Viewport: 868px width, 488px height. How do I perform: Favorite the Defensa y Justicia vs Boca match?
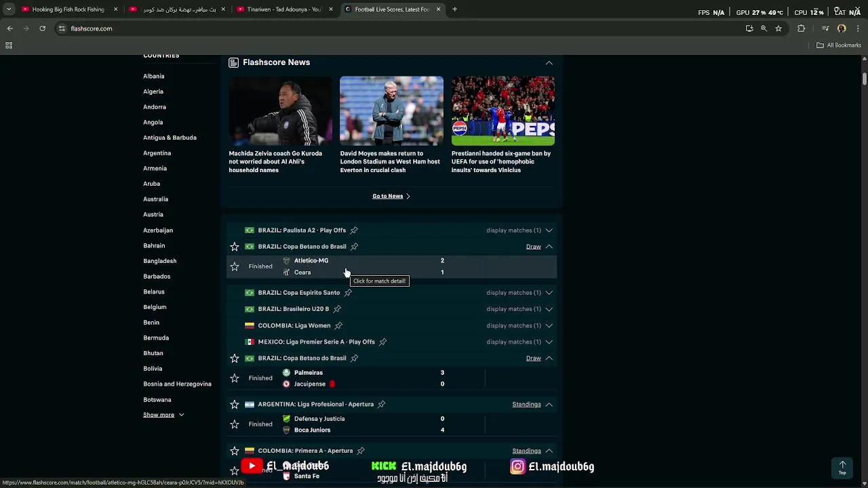point(235,424)
